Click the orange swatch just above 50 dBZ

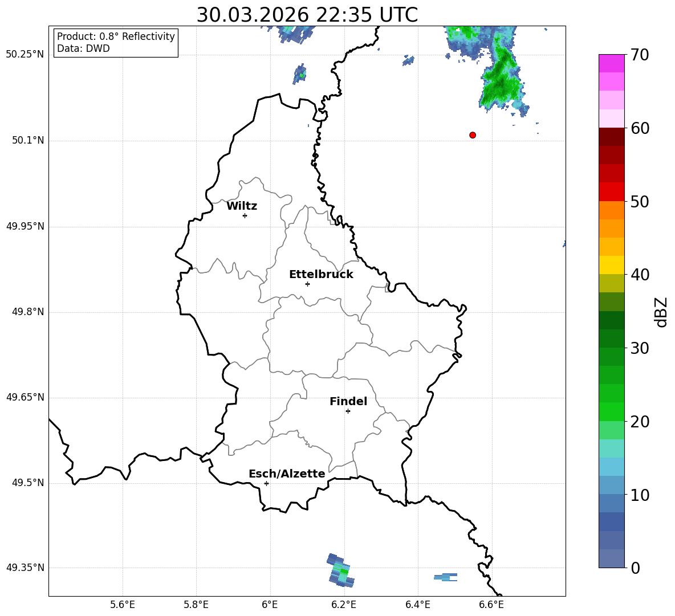[612, 210]
